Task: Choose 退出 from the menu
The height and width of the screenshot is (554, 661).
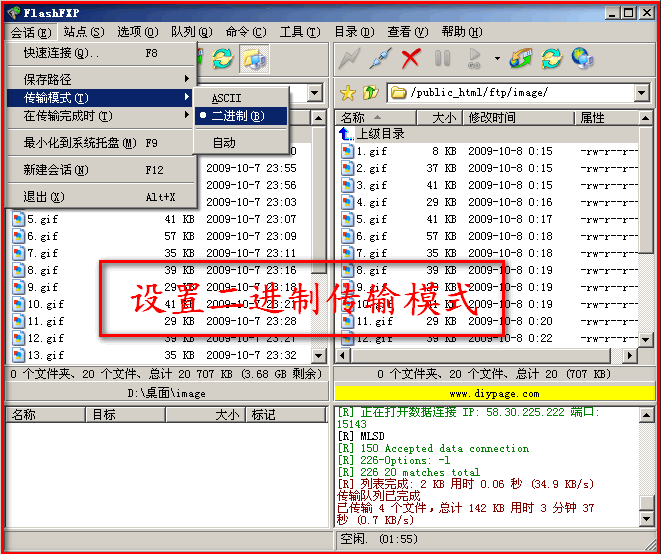Action: tap(102, 197)
